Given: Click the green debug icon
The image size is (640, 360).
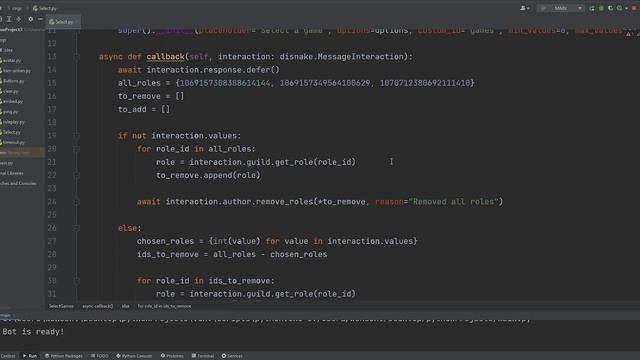Looking at the screenshot, I should 601,8.
